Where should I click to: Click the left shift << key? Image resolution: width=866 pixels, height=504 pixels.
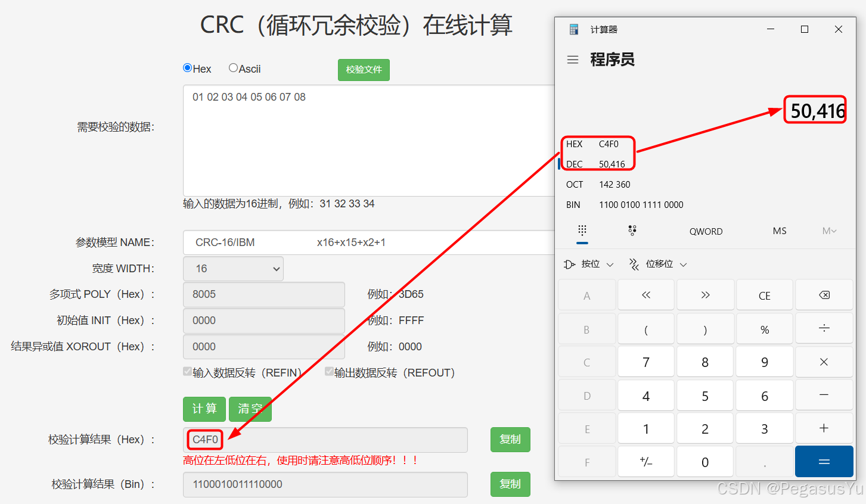646,295
